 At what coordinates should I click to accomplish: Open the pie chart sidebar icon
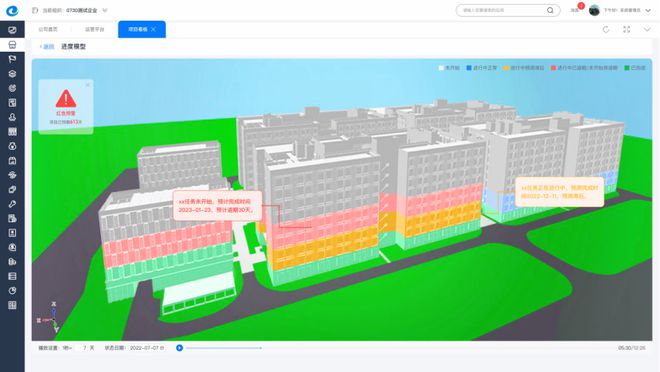click(12, 291)
